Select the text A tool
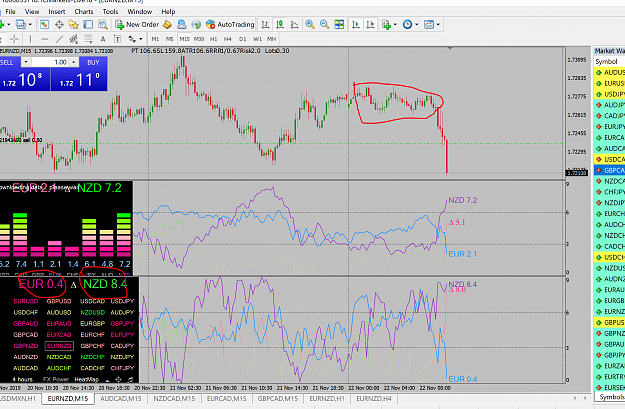The height and width of the screenshot is (409, 625). (x=103, y=39)
